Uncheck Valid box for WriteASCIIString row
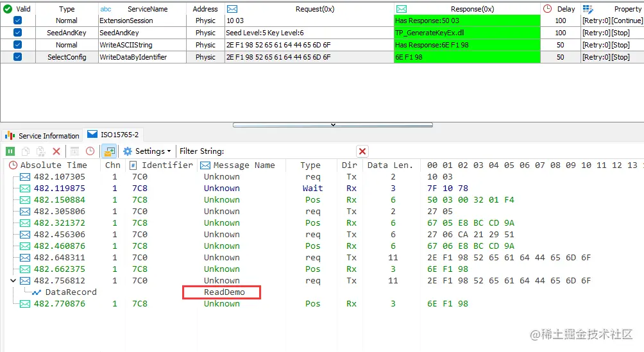 pyautogui.click(x=18, y=45)
